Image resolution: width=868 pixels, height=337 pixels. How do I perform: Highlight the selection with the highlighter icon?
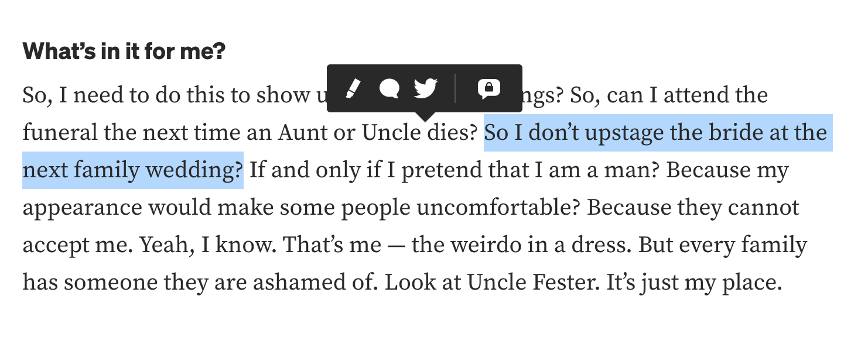(352, 88)
